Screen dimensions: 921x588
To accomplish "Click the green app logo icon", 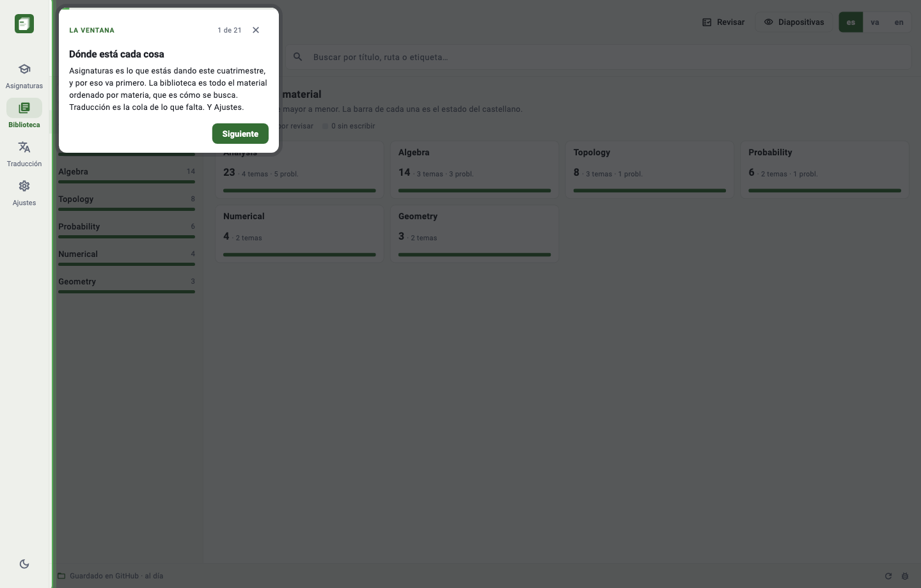I will (24, 24).
